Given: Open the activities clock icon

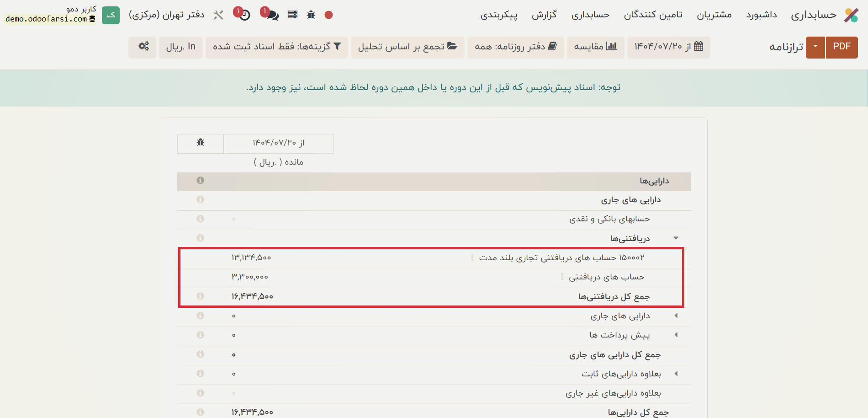Looking at the screenshot, I should 244,15.
